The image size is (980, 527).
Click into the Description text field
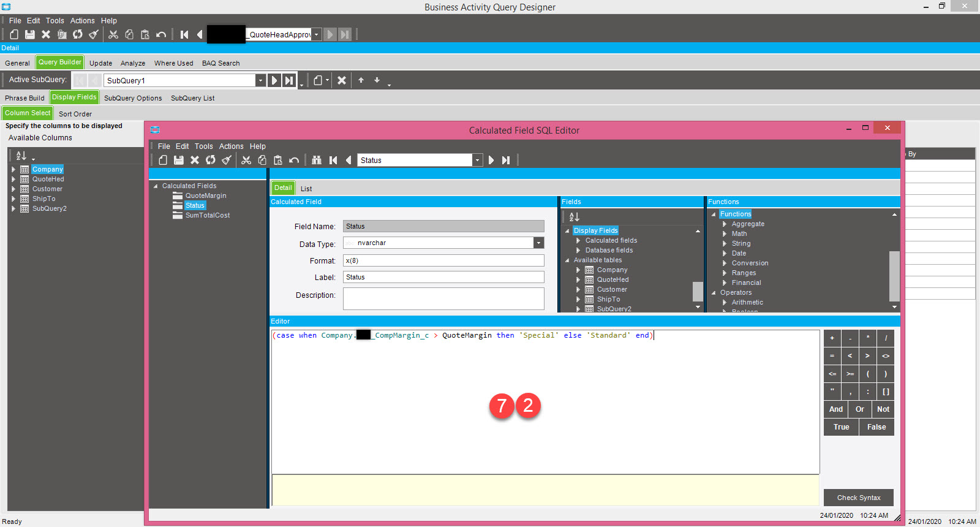click(x=443, y=298)
